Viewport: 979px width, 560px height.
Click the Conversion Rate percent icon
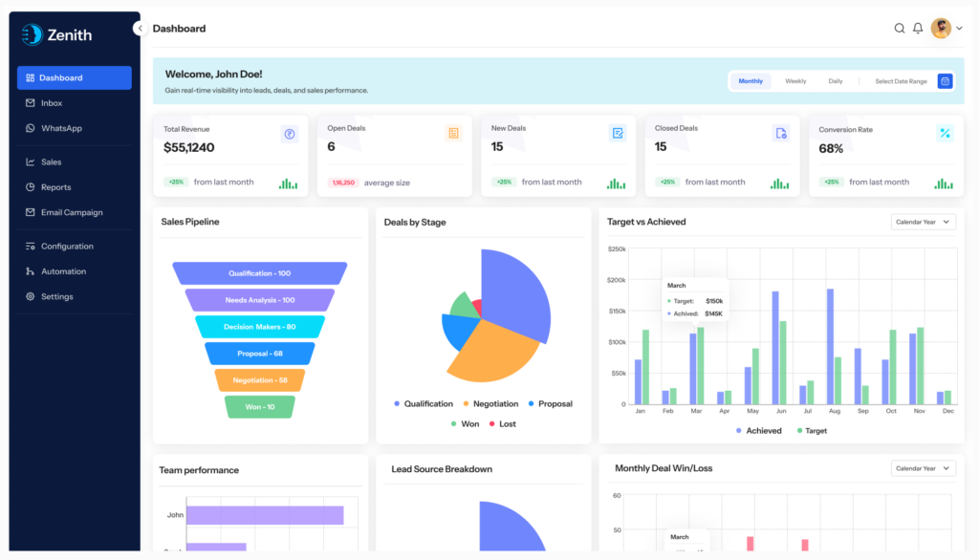pos(945,133)
